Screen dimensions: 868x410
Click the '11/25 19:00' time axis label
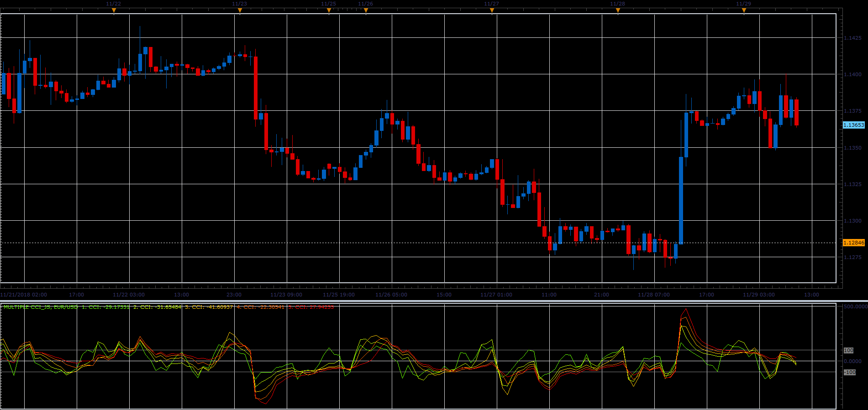pyautogui.click(x=339, y=295)
